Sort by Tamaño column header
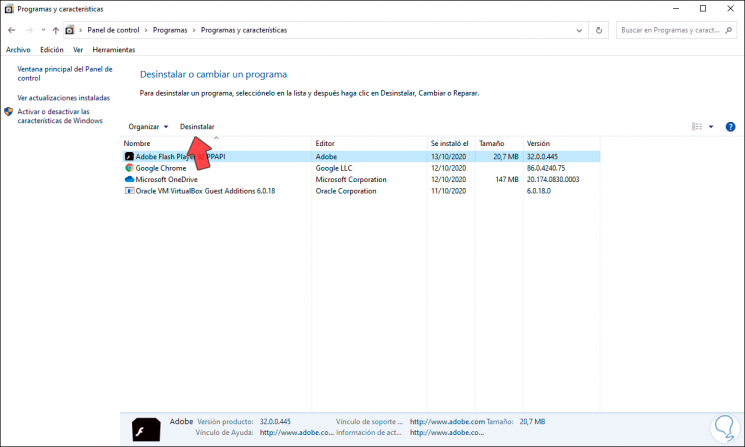The width and height of the screenshot is (745, 447). (x=499, y=143)
